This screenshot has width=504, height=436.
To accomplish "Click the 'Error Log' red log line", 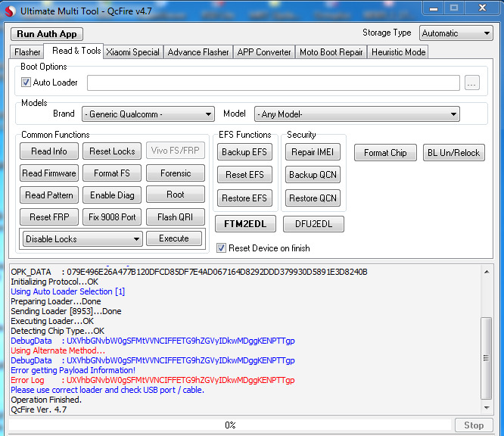I will tap(153, 380).
